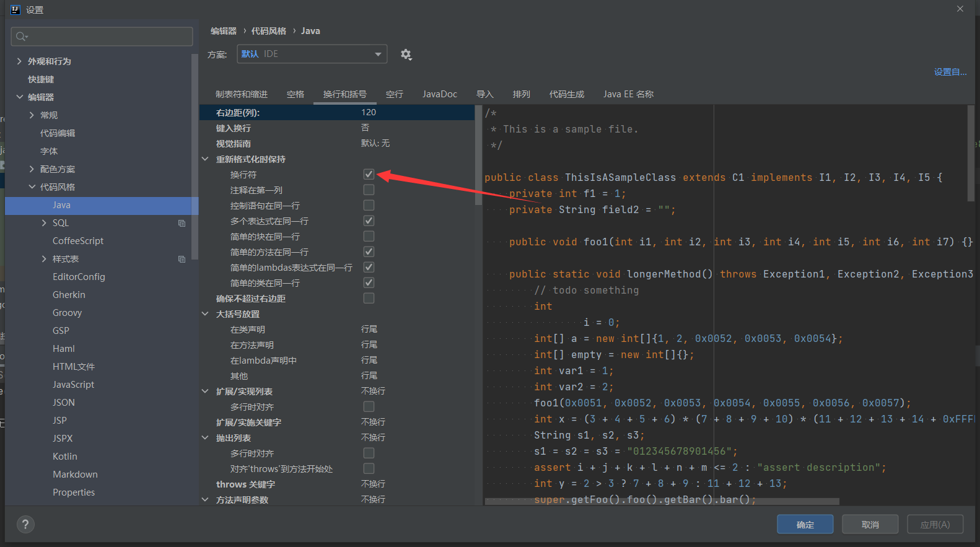Select the EditorConfig item
Viewport: 980px width, 547px height.
pos(79,277)
